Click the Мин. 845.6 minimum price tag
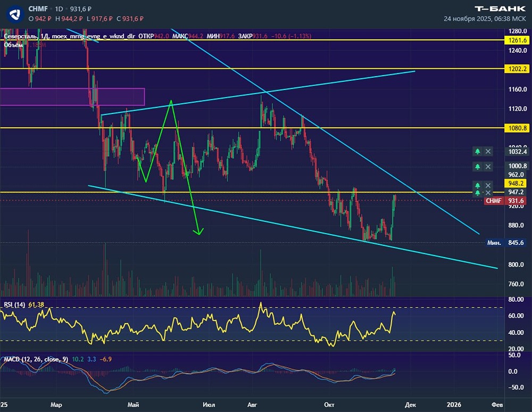 tap(505, 243)
